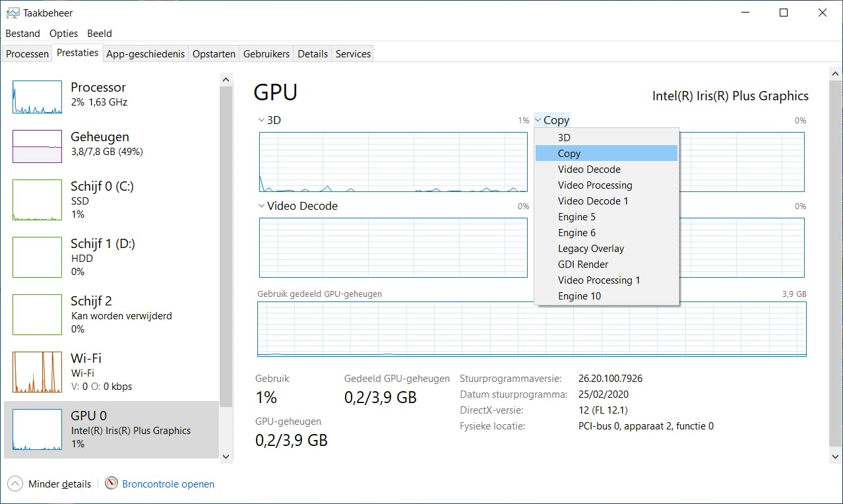Viewport: 843px width, 504px height.
Task: Open the App-geschiedenis tab
Action: coord(145,54)
